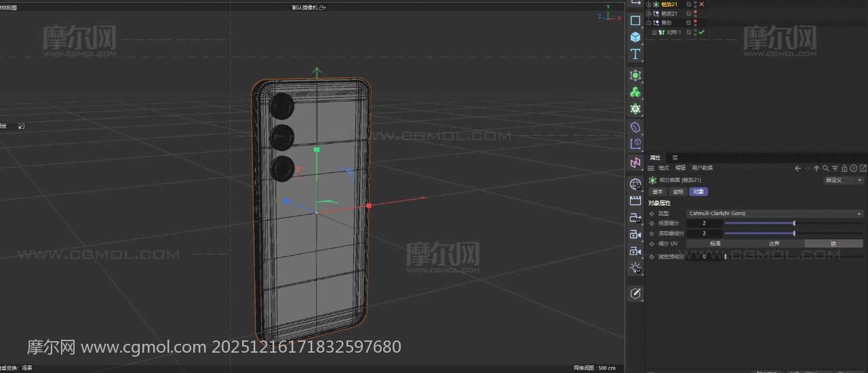Toggle the layer checkbox for 备份 object
868x373 pixels.
pos(688,22)
